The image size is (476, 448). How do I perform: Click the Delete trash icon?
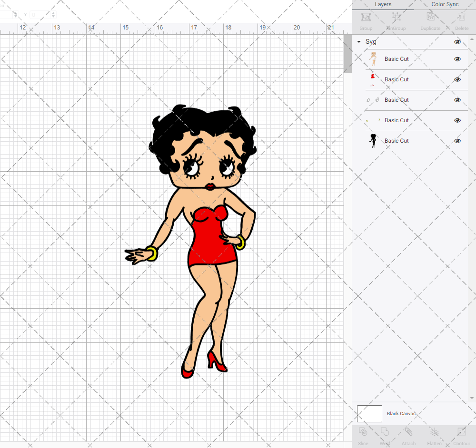pyautogui.click(x=462, y=17)
